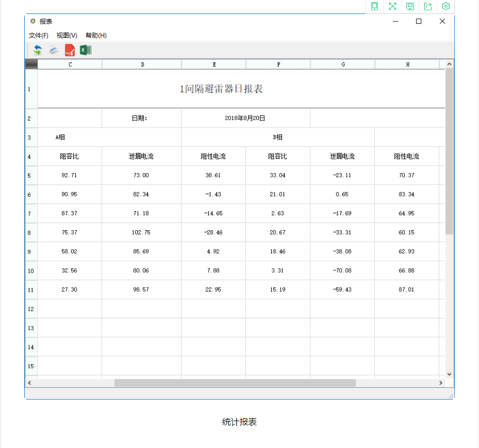Select column header F
This screenshot has height=448, width=479.
coord(278,65)
